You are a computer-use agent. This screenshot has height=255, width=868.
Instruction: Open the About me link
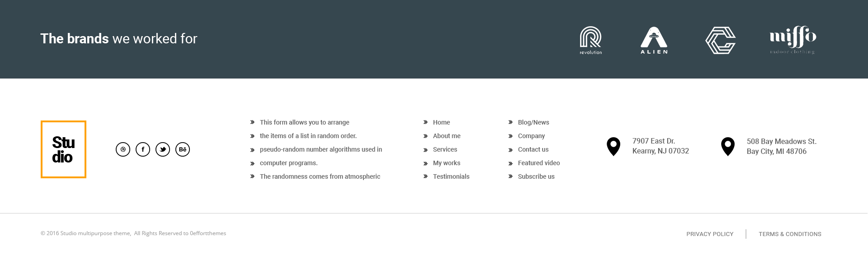click(x=447, y=136)
